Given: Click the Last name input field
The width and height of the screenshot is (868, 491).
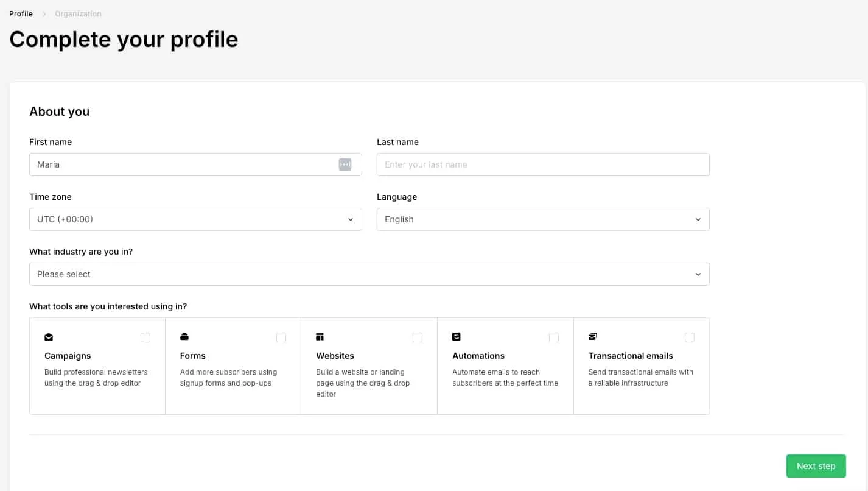Looking at the screenshot, I should click(543, 164).
